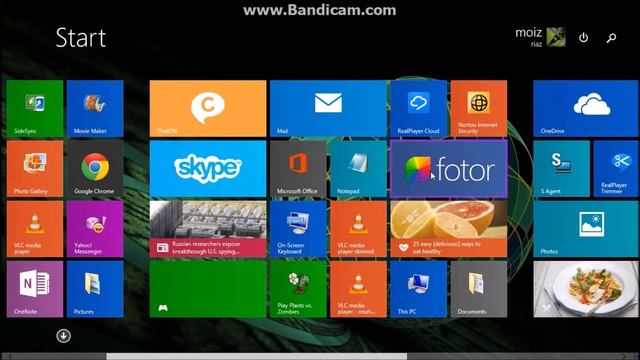Launch Play Plants vs. Zombies tile

298,289
